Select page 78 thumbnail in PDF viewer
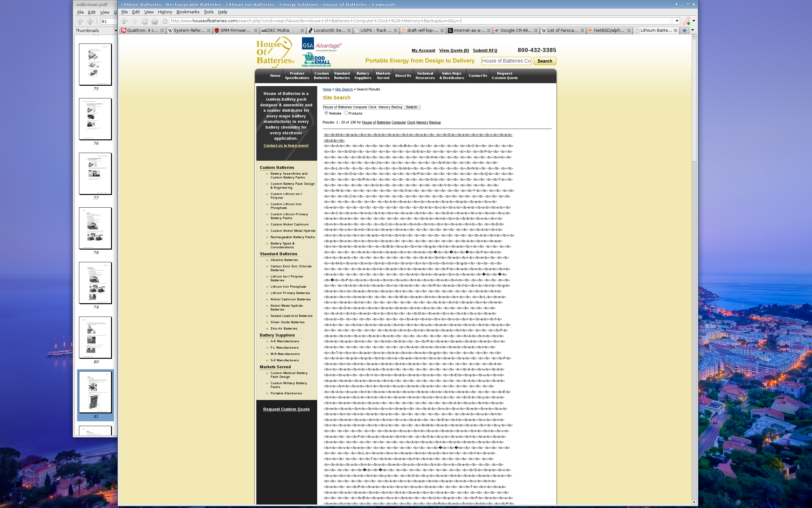This screenshot has height=508, width=812. (x=95, y=229)
